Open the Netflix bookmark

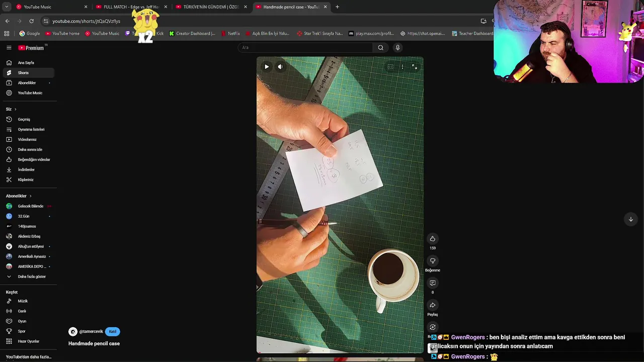click(x=230, y=34)
